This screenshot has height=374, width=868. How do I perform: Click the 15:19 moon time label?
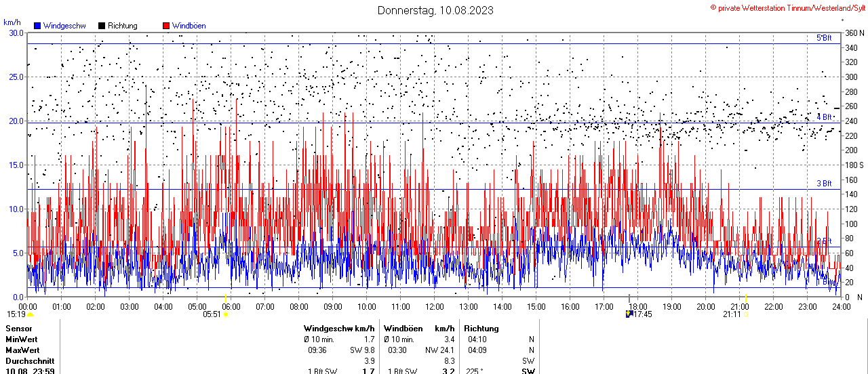click(16, 314)
